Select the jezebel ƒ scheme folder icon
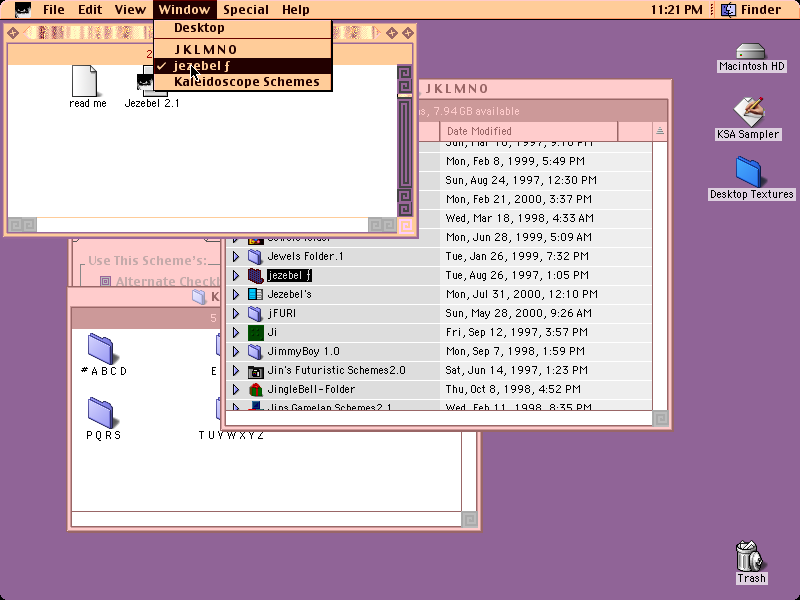The image size is (800, 600). pyautogui.click(x=255, y=276)
